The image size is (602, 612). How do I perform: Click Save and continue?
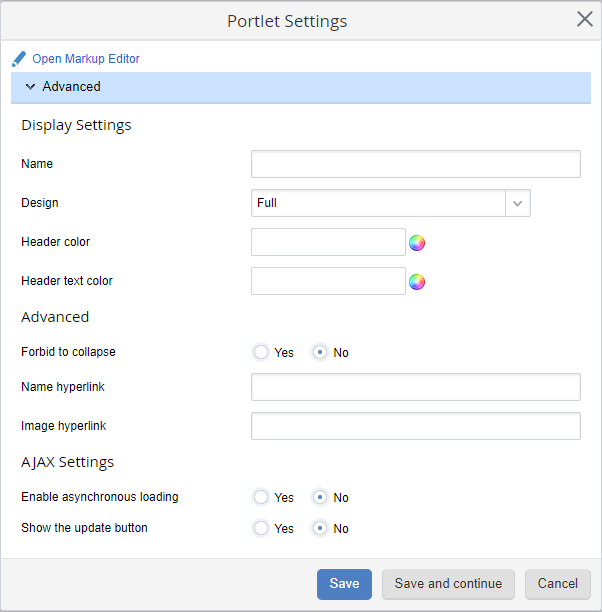[448, 584]
